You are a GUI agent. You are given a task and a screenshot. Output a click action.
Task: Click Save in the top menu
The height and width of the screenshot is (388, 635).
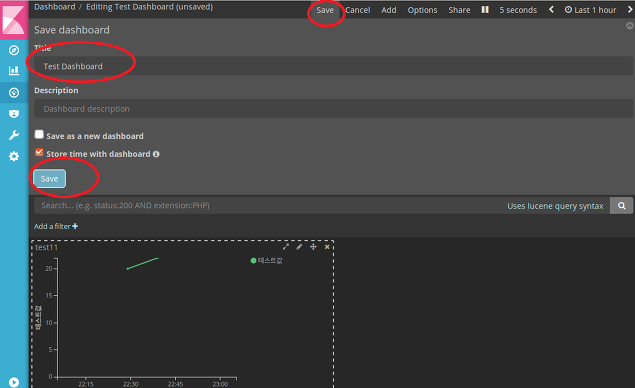coord(325,10)
